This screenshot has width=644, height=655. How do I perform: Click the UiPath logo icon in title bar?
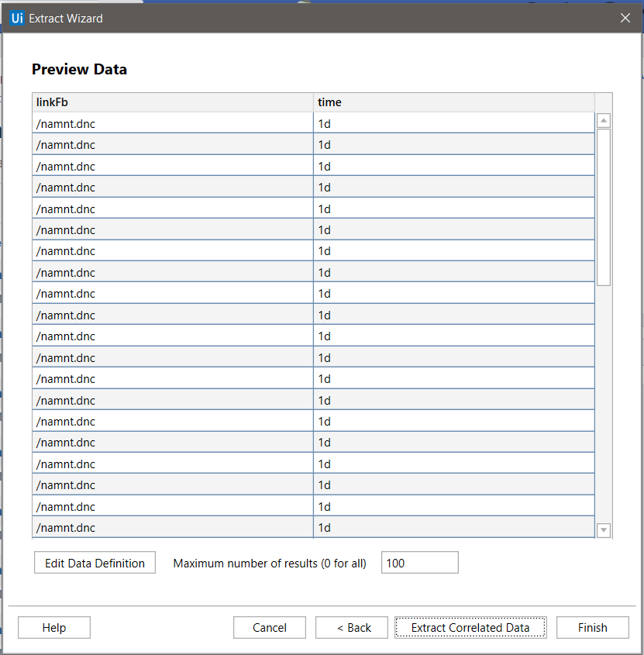pyautogui.click(x=17, y=18)
